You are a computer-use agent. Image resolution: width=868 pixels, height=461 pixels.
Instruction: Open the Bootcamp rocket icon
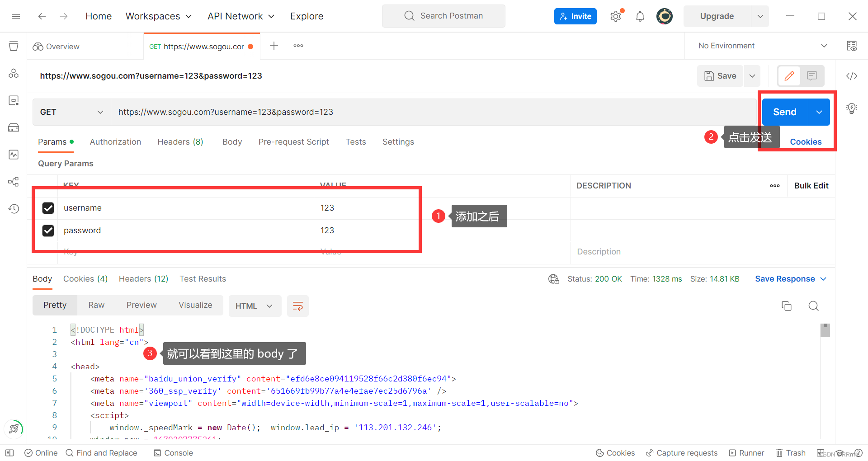(14, 428)
